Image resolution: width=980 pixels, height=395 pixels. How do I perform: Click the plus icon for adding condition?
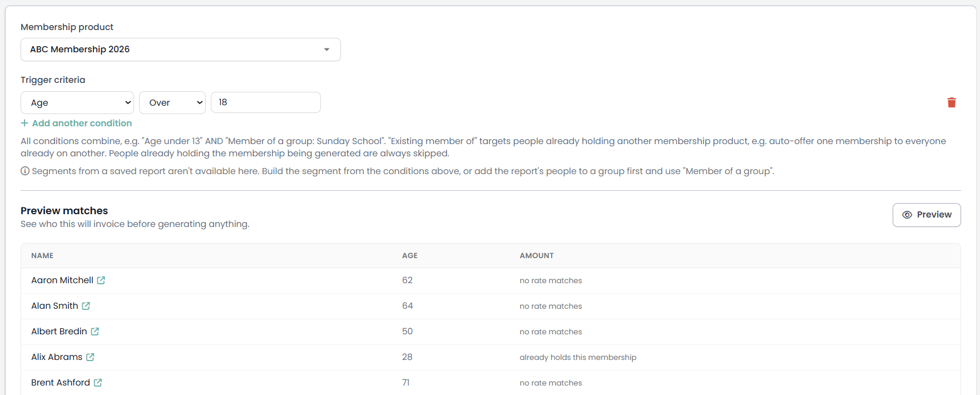tap(24, 123)
